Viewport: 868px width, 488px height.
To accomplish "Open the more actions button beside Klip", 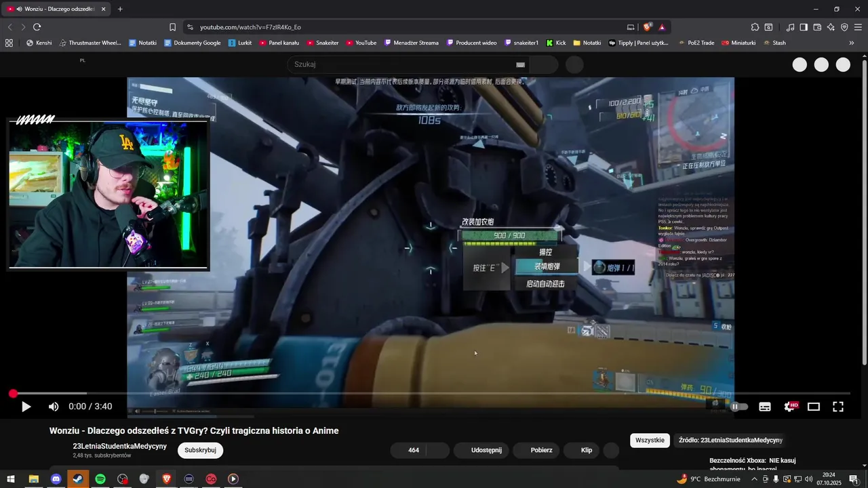I will [611, 450].
